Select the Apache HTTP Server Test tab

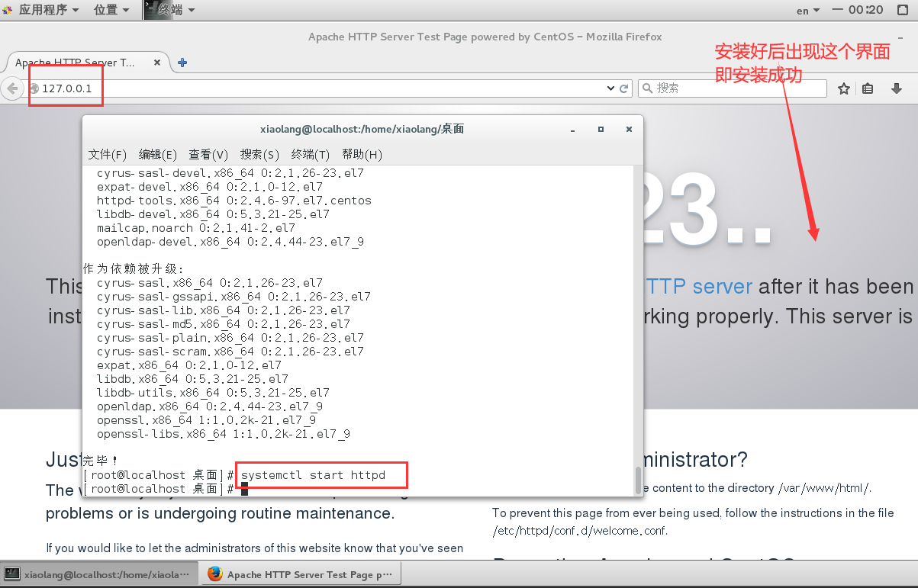click(x=87, y=63)
